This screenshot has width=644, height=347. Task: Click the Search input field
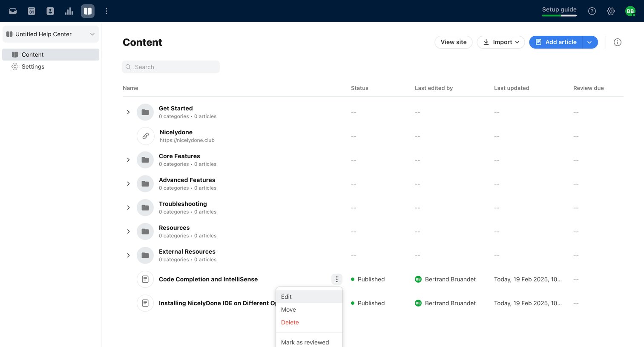coord(171,67)
